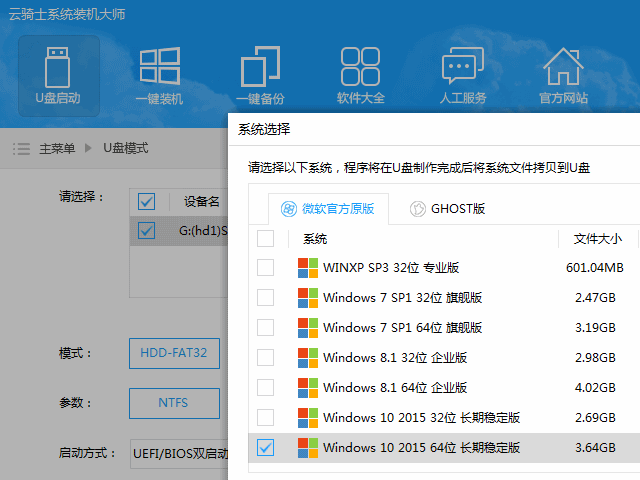The height and width of the screenshot is (480, 640).
Task: Open the 启动方式 UEFI/BIOS dropdown
Action: coord(179,453)
